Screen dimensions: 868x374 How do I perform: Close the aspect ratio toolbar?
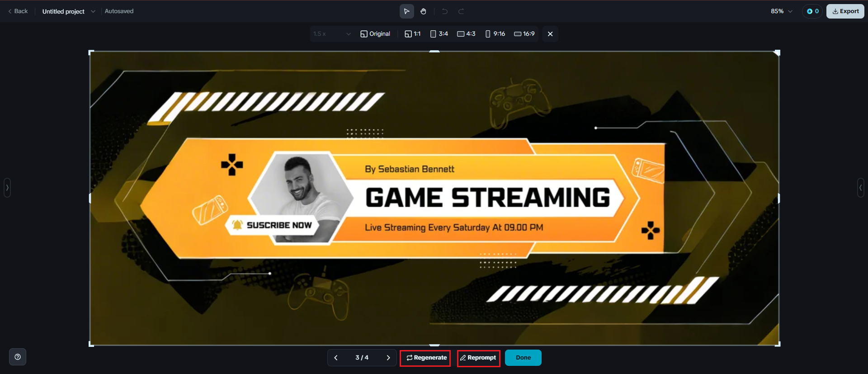(x=550, y=34)
